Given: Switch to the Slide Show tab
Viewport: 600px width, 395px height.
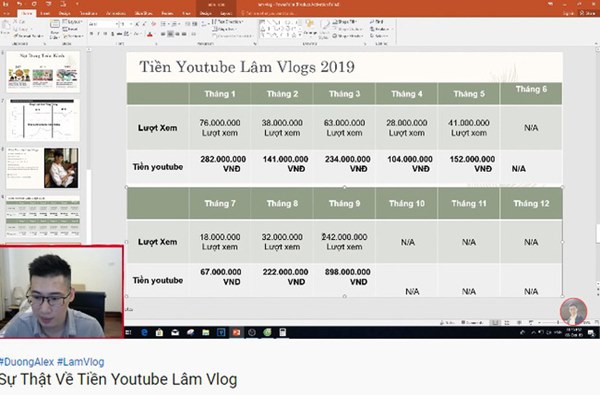Looking at the screenshot, I should (x=144, y=13).
